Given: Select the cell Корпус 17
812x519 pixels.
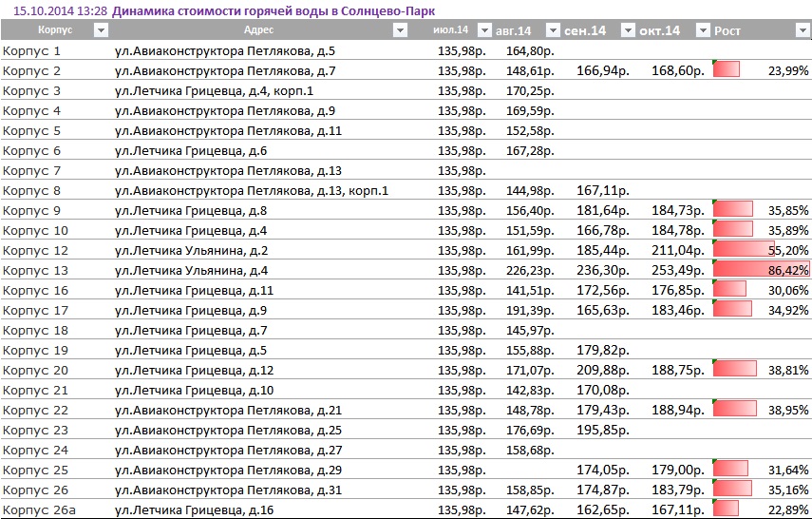Looking at the screenshot, I should pyautogui.click(x=35, y=310).
